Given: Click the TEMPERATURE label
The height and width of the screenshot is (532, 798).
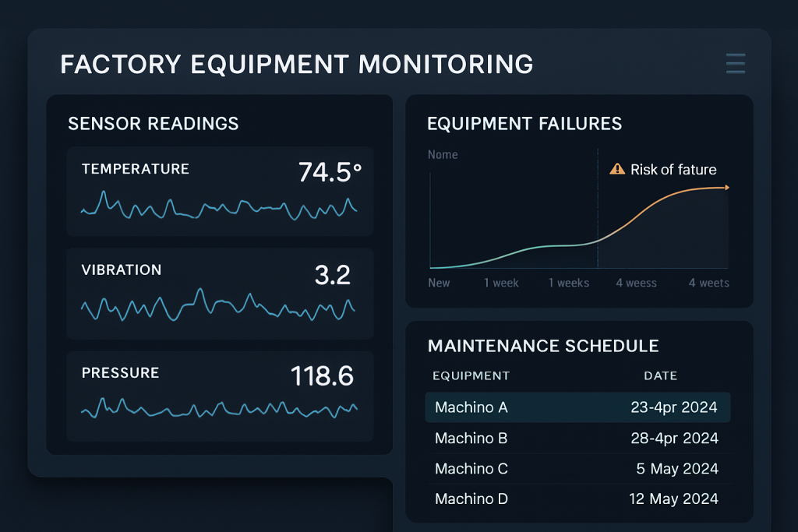Looking at the screenshot, I should (x=136, y=169).
